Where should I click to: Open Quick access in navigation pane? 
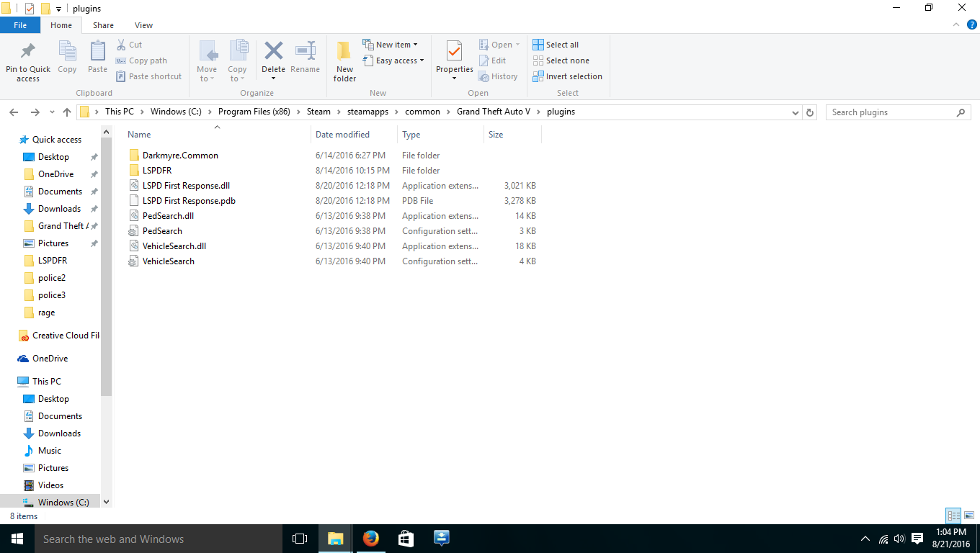pyautogui.click(x=56, y=140)
